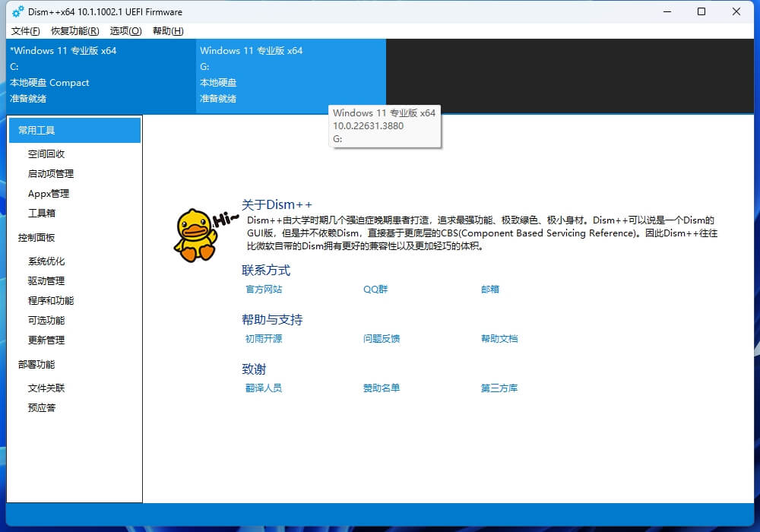Open the 赞助名单 link

382,388
